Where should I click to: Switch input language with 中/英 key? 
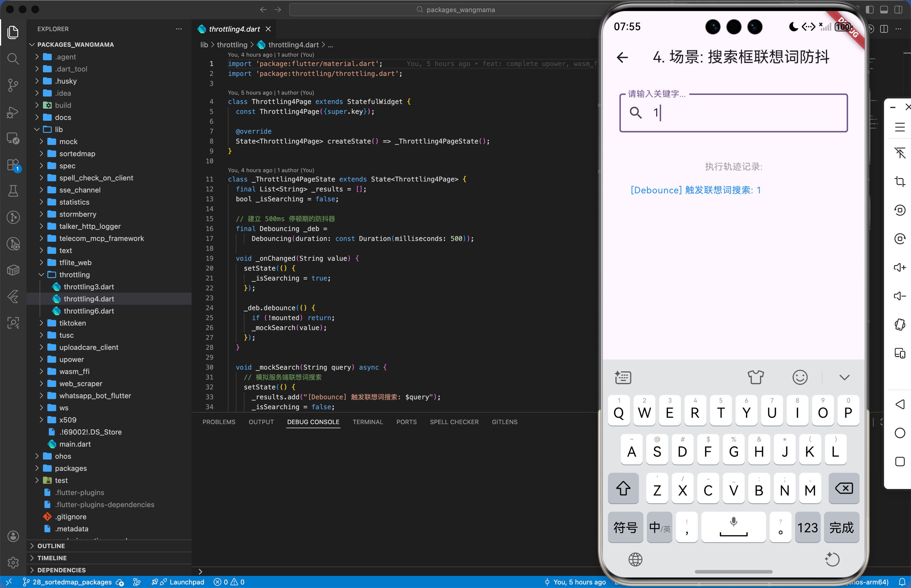[x=659, y=528]
